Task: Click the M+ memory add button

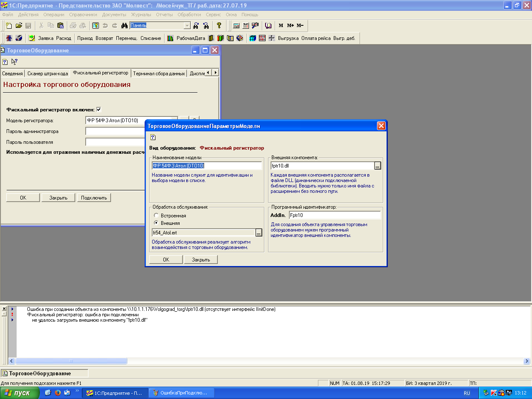Action: point(291,25)
